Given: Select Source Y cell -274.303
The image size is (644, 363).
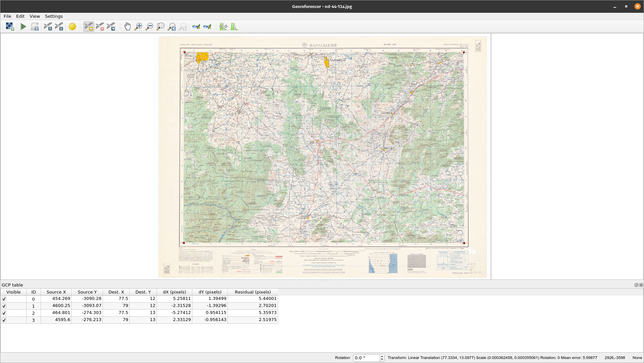Looking at the screenshot, I should tap(87, 313).
